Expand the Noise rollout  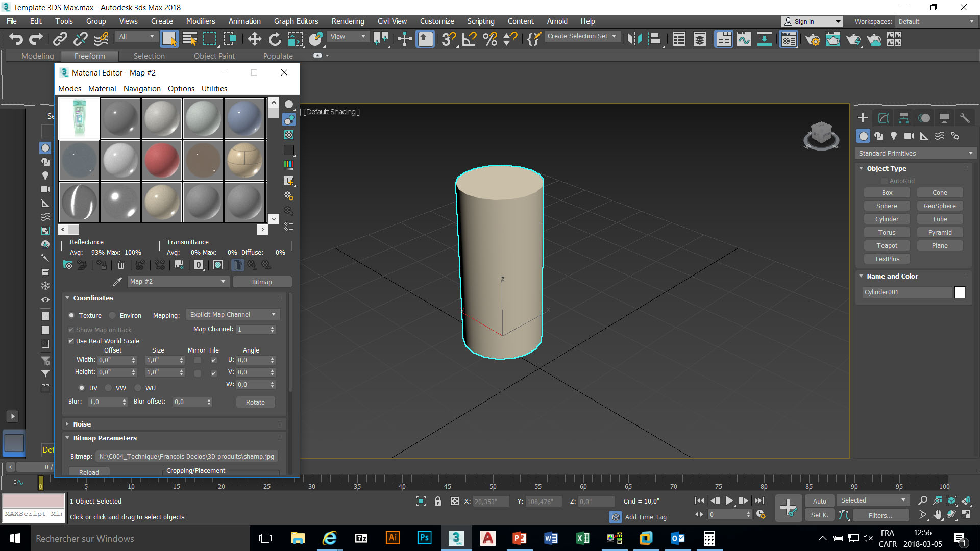[x=82, y=424]
